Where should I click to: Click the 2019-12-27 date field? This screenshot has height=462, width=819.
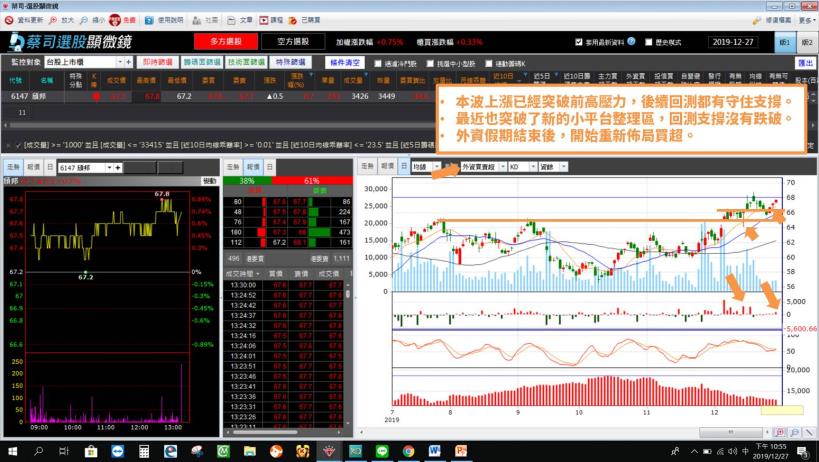(734, 42)
